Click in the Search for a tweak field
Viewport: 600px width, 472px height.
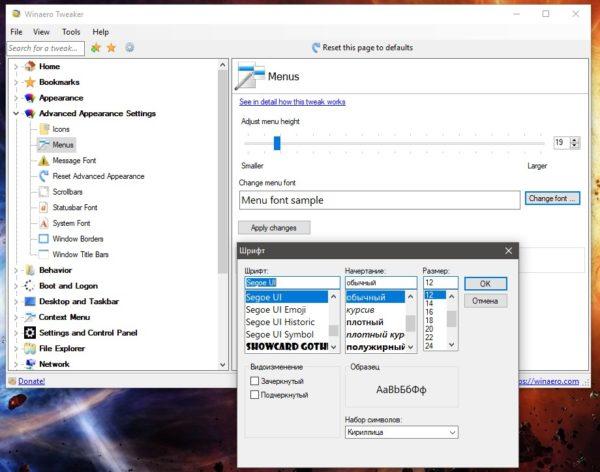pyautogui.click(x=45, y=48)
